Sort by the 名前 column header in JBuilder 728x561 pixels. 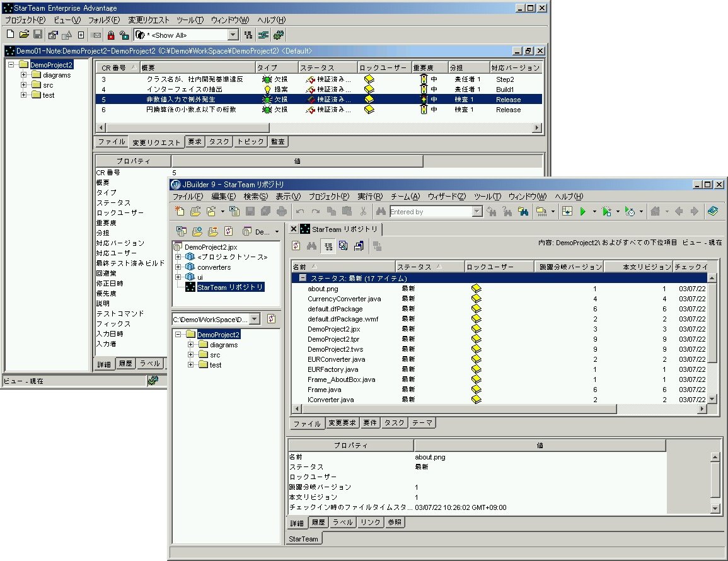pos(343,267)
